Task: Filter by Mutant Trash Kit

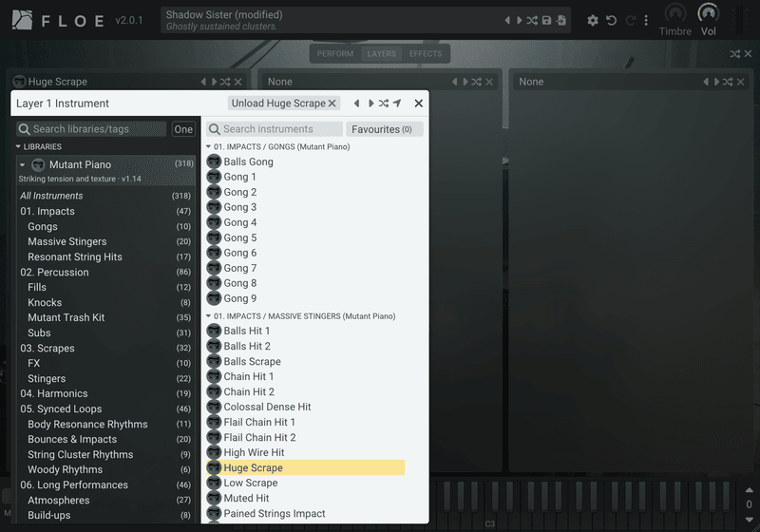Action: (105, 317)
